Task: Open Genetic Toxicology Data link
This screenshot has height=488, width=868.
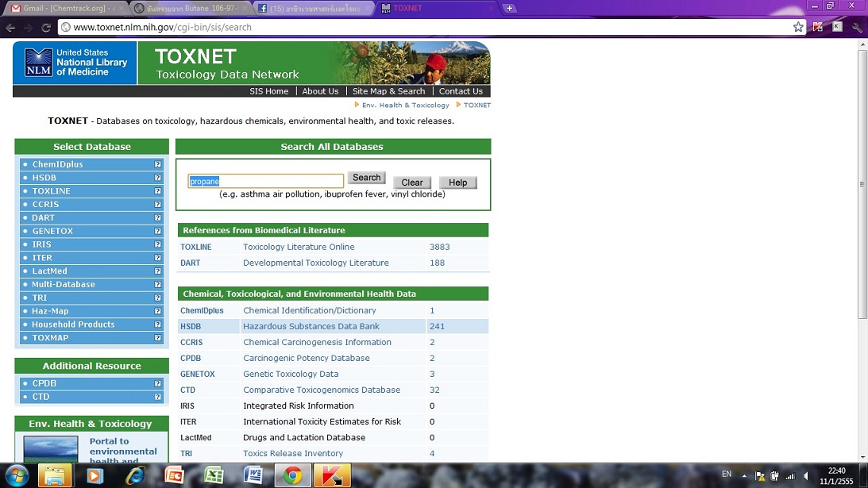Action: (291, 374)
